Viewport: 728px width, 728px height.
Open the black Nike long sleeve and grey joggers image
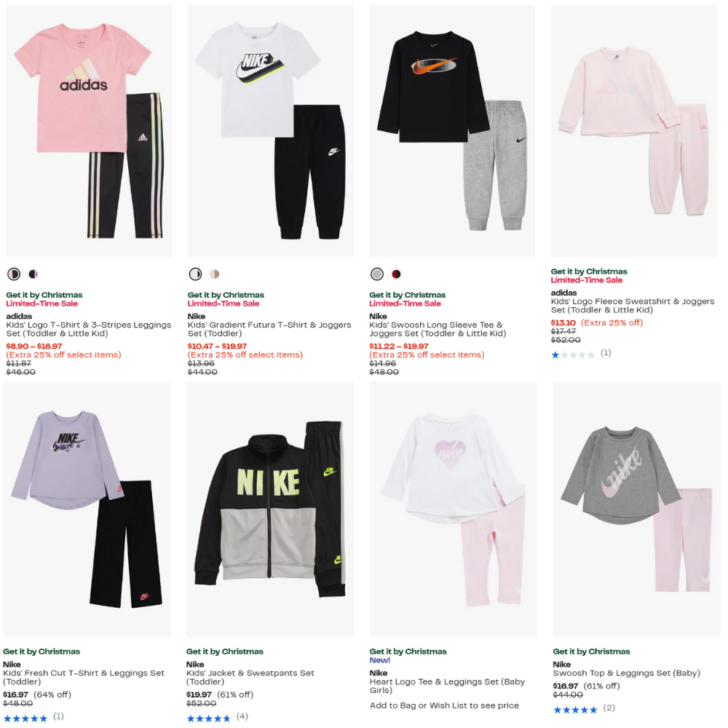452,131
